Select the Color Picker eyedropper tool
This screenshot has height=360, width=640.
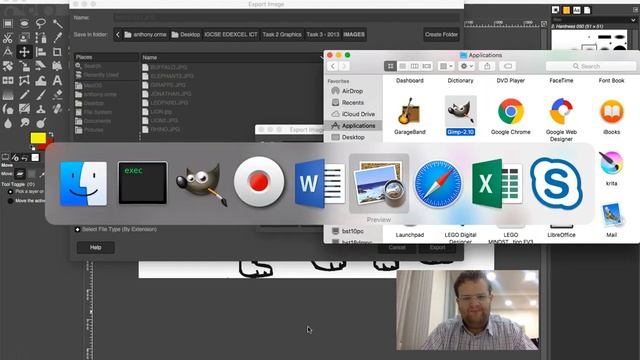57,38
